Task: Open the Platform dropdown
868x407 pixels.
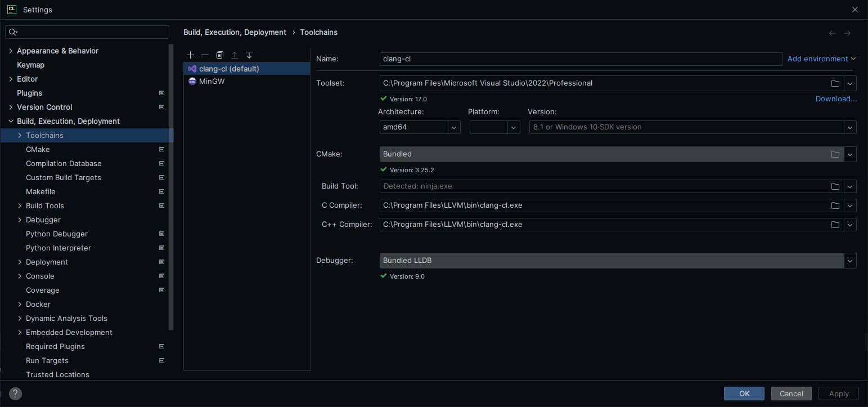Action: pyautogui.click(x=512, y=127)
